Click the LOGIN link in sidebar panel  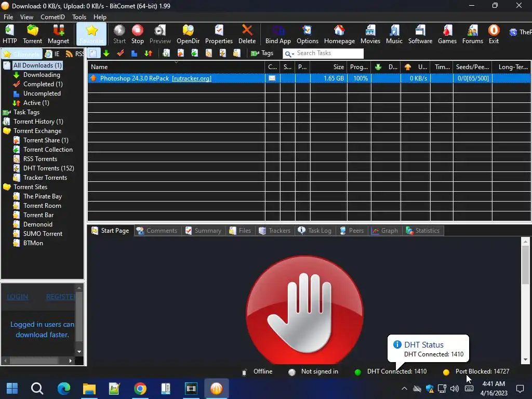pos(17,297)
